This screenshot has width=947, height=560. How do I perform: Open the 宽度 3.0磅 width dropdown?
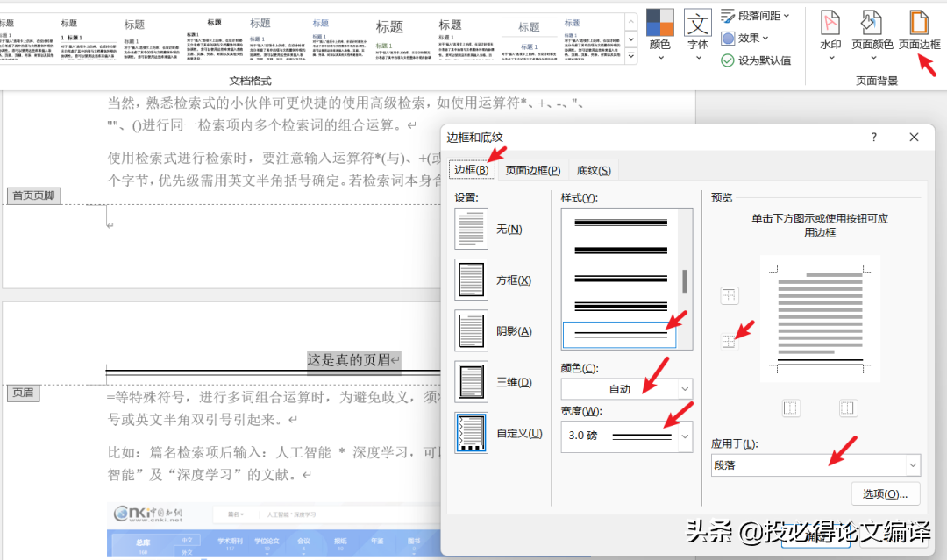[685, 436]
